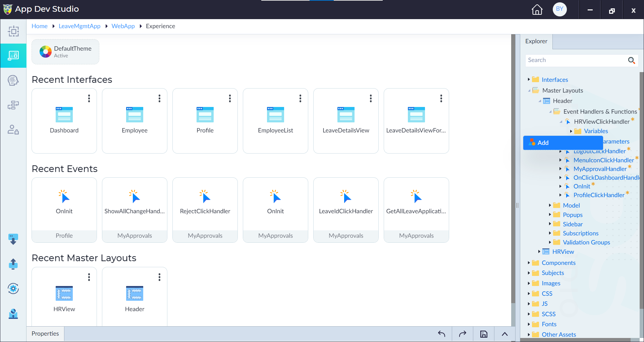Click the Redo arrow in bottom bar
644x342 pixels.
463,334
